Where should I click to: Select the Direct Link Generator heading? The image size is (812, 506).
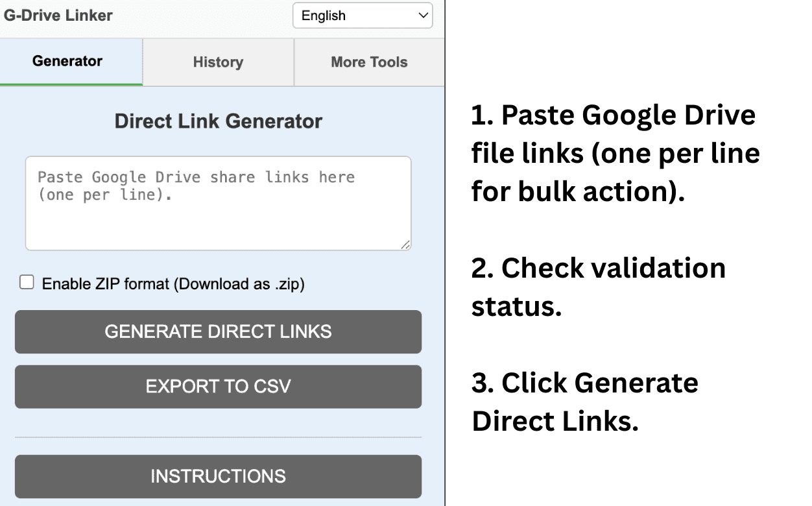click(x=218, y=121)
